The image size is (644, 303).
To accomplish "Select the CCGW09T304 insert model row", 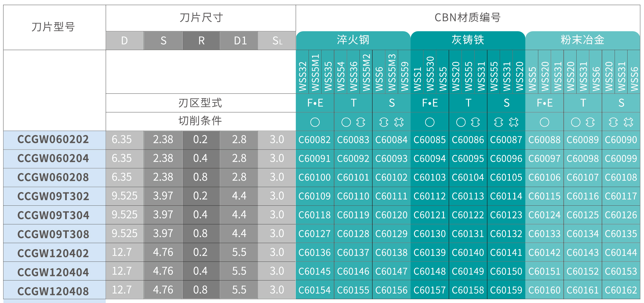I will (x=53, y=215).
